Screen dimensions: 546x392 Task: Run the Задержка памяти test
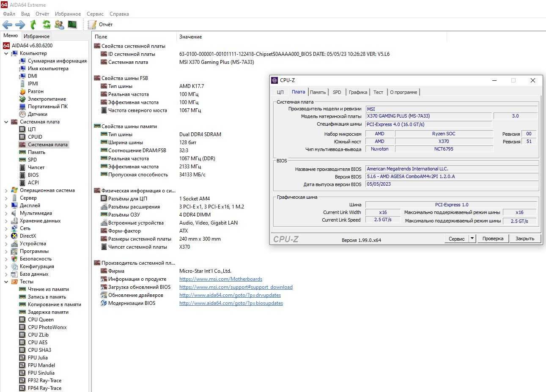(x=48, y=312)
